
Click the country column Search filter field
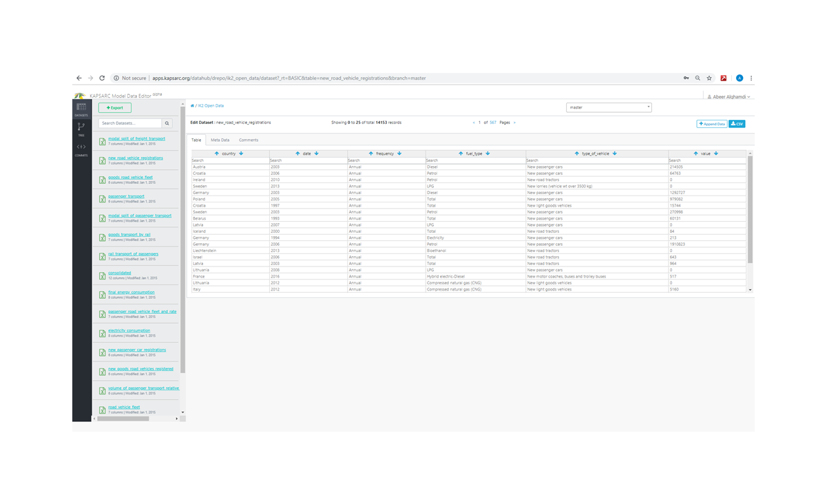(x=230, y=160)
